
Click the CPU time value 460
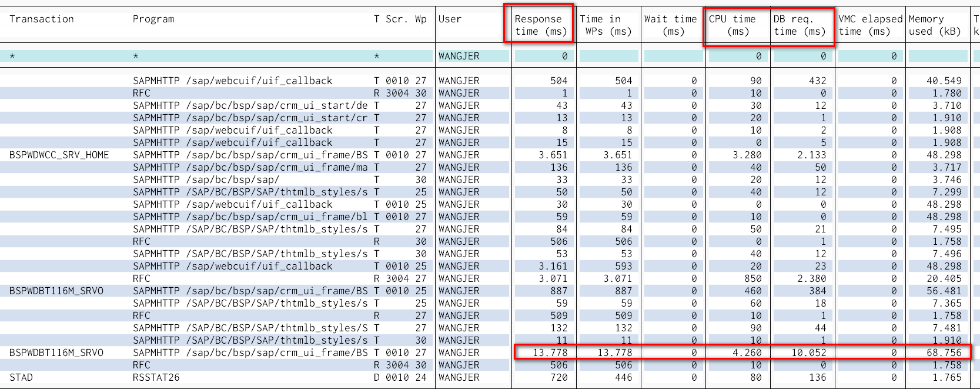753,291
